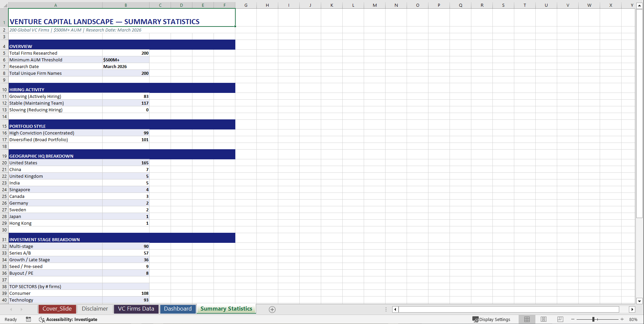Select the Cover_Slide sheet tab
Viewport: 644px width, 324px height.
tap(57, 309)
